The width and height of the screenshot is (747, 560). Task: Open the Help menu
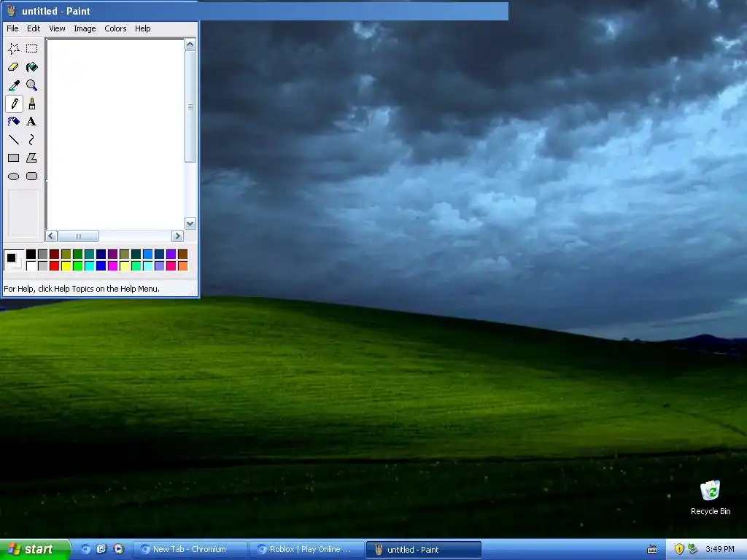click(x=142, y=28)
